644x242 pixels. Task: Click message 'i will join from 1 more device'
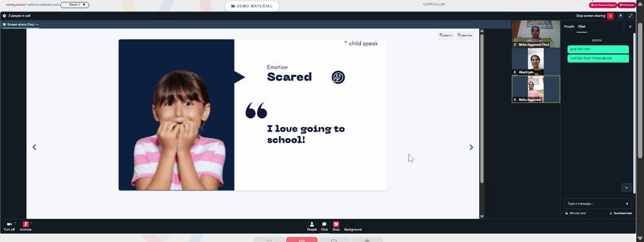point(598,59)
